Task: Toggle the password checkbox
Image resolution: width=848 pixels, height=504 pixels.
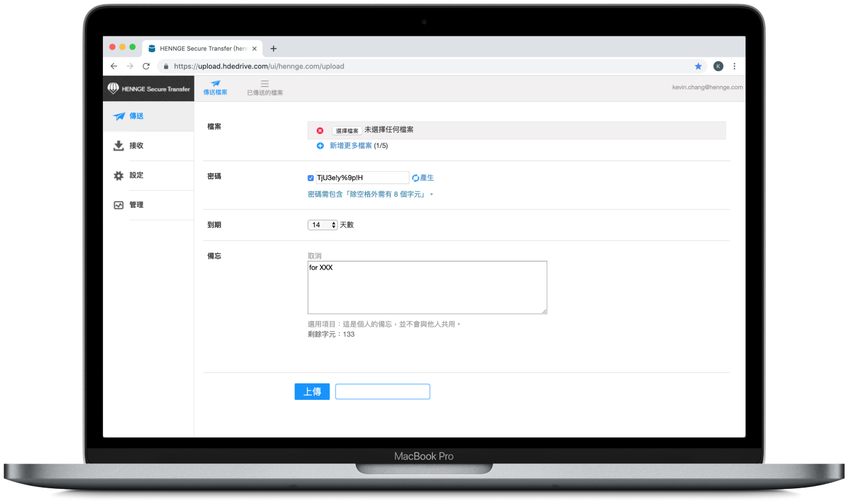Action: (x=311, y=178)
